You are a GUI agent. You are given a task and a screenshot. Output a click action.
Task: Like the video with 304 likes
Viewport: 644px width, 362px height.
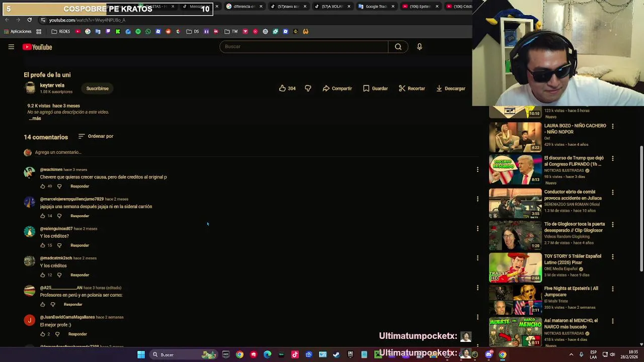click(287, 88)
